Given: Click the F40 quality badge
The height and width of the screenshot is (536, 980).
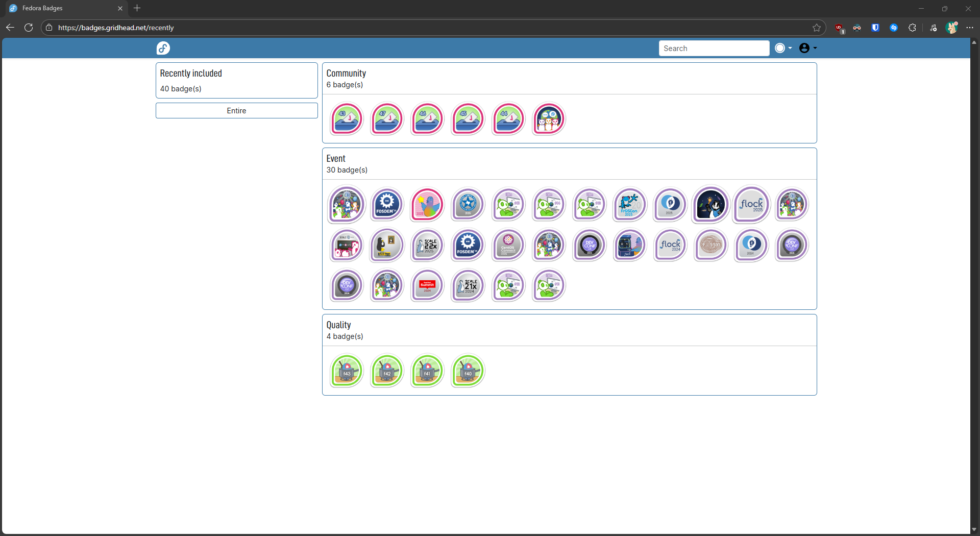Looking at the screenshot, I should click(468, 371).
